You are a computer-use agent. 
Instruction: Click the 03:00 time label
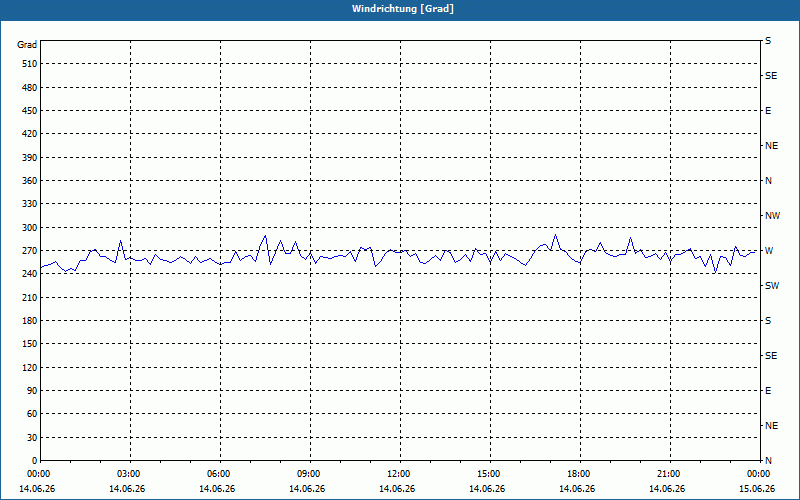click(128, 474)
